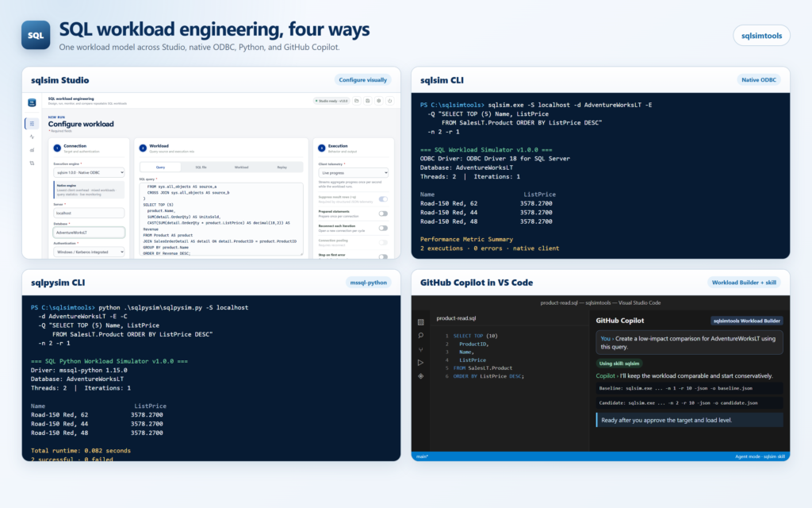Screen dimensions: 812x508
Task: Click Performance Metric Summary line in sqlsim CLI
Action: (x=466, y=240)
